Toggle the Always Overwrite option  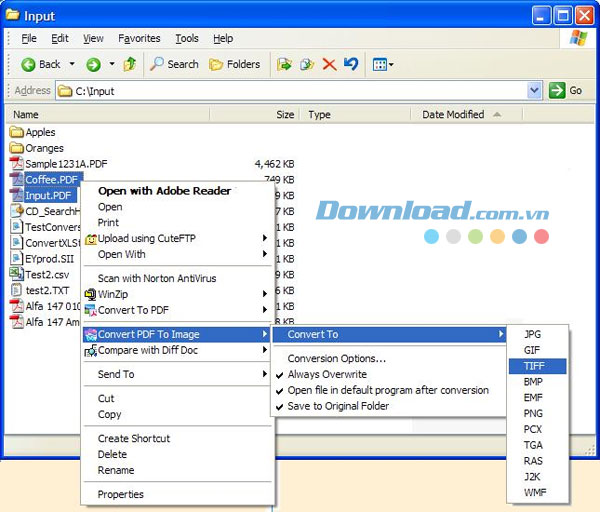click(x=327, y=374)
